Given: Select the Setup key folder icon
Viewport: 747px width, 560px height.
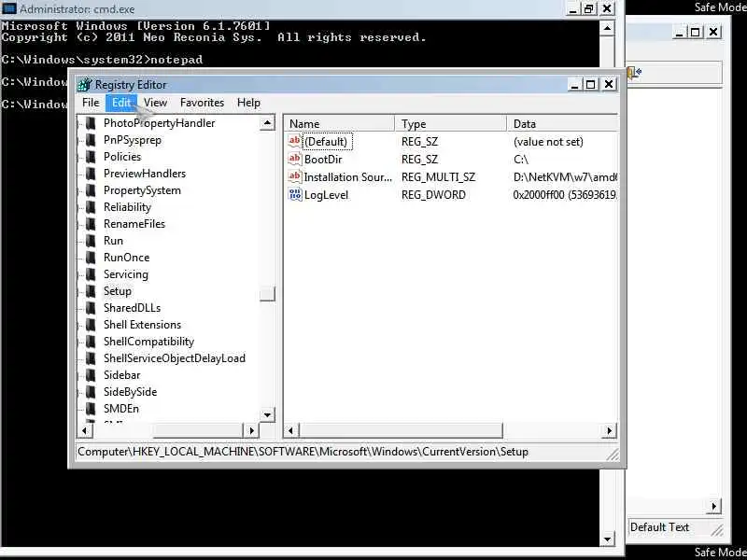Looking at the screenshot, I should coord(91,291).
